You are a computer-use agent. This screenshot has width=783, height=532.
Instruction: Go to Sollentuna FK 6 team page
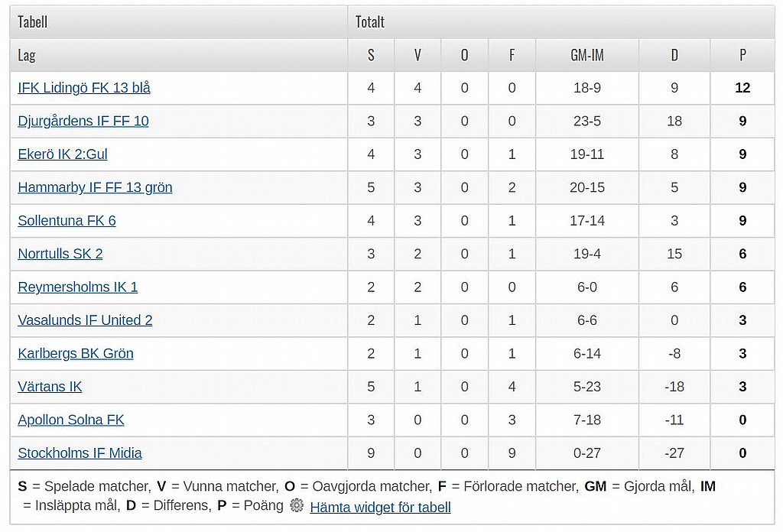[x=67, y=221]
